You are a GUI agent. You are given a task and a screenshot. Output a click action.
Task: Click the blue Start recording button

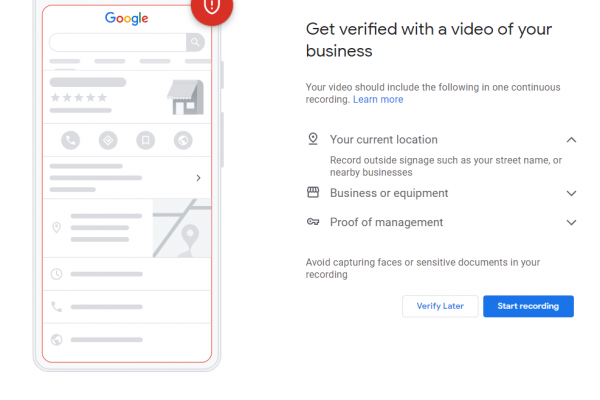pos(528,306)
